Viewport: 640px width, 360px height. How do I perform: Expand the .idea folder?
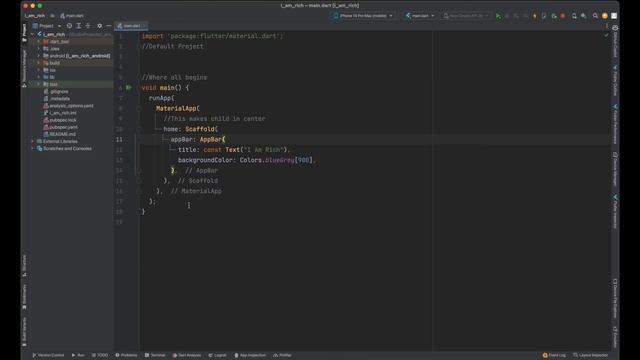pos(39,49)
